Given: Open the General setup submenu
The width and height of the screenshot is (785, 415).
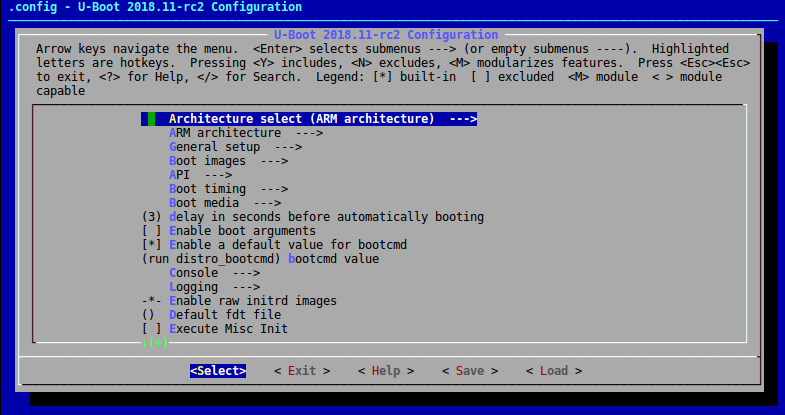Looking at the screenshot, I should pyautogui.click(x=235, y=147).
